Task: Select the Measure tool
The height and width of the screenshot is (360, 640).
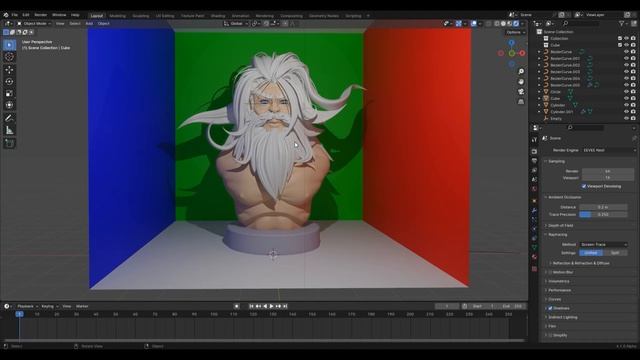Action: (x=9, y=131)
